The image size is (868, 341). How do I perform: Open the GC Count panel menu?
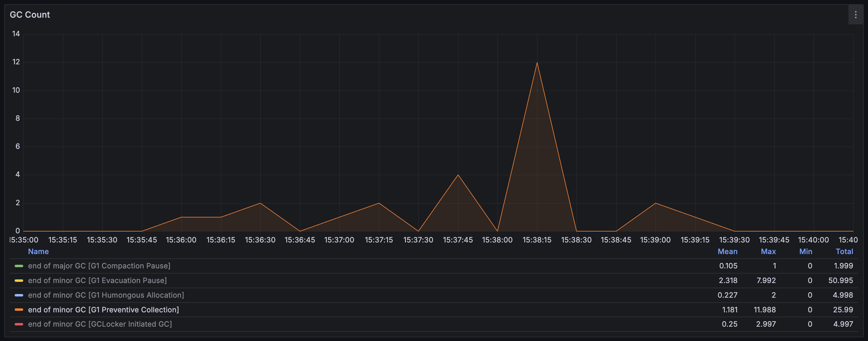(x=855, y=15)
